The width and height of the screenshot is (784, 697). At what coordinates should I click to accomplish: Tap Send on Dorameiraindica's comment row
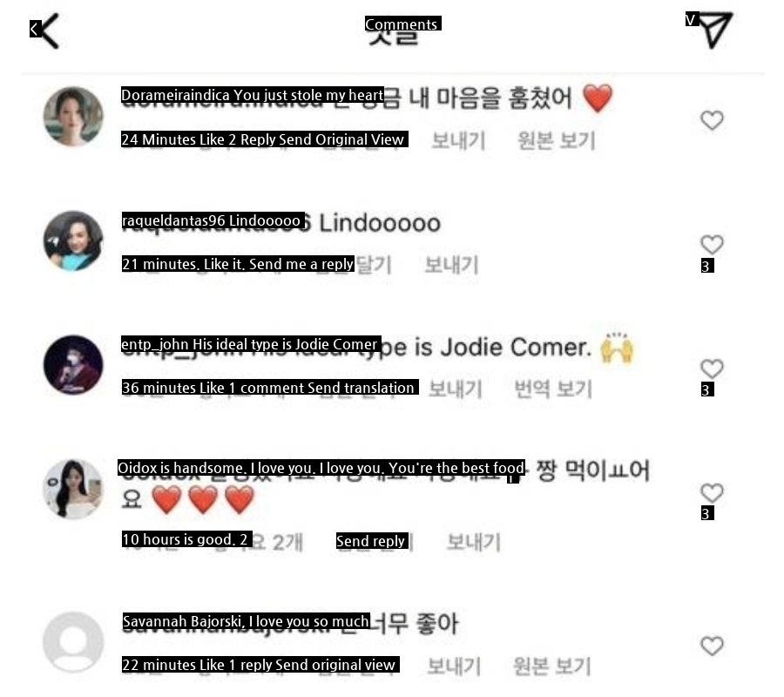coord(458,140)
